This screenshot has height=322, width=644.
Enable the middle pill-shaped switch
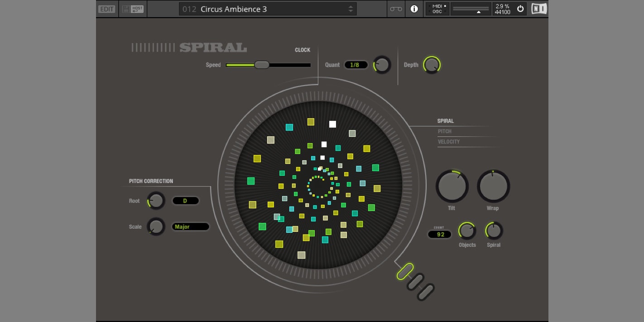415,282
